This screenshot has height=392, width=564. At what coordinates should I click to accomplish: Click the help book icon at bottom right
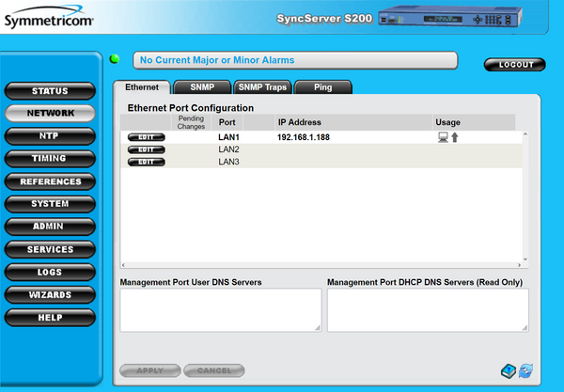pyautogui.click(x=508, y=370)
